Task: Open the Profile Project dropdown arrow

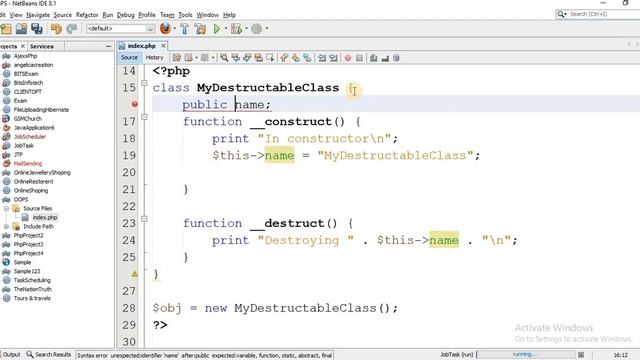Action: coord(267,29)
